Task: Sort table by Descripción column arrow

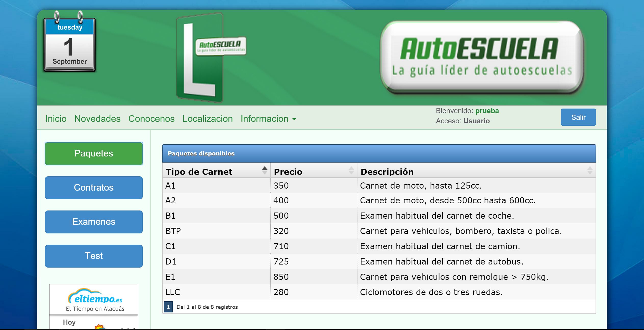Action: pos(589,170)
